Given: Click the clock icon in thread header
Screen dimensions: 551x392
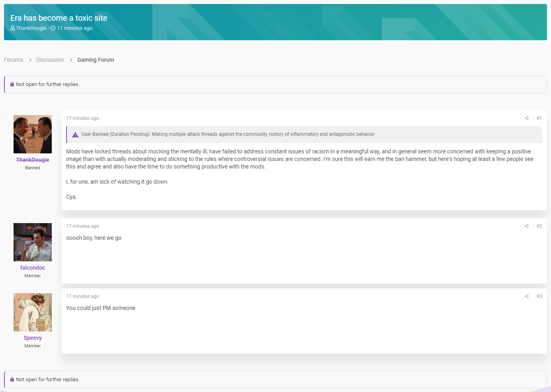Looking at the screenshot, I should coord(53,28).
